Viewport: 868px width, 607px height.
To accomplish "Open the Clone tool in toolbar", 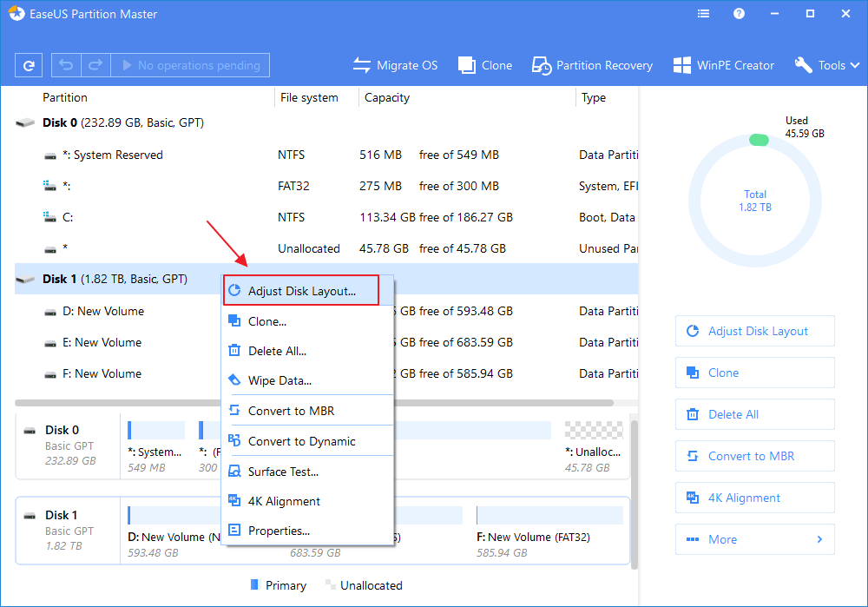I will 485,65.
